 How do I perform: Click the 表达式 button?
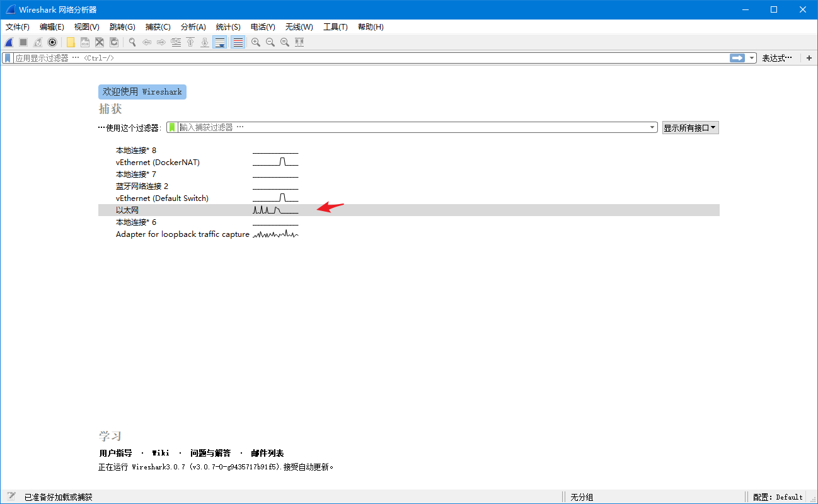coord(776,58)
